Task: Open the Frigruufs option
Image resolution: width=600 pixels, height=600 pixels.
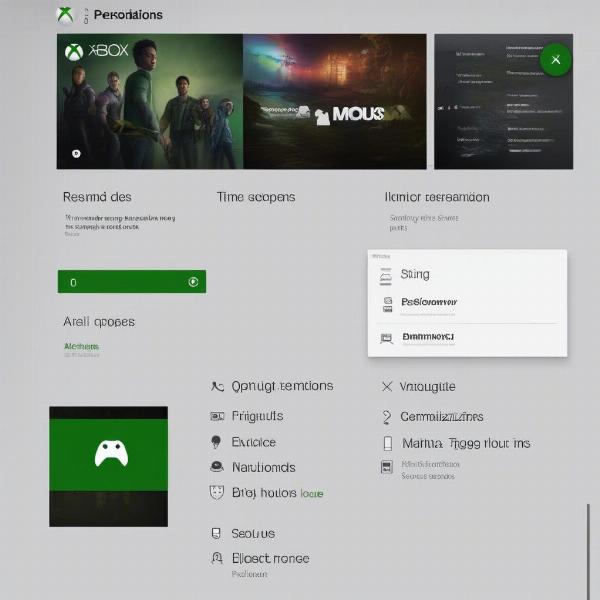Action: pyautogui.click(x=258, y=416)
